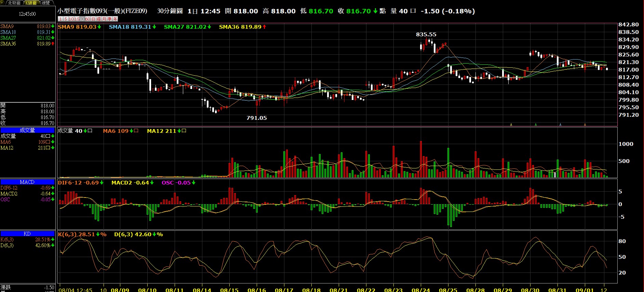Screen dimensions: 644x292
Task: Set the chart to 1-minute bars
Action: [x=61, y=19]
